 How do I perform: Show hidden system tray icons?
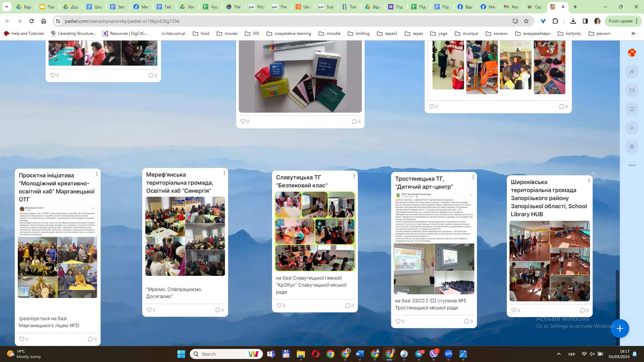click(558, 354)
